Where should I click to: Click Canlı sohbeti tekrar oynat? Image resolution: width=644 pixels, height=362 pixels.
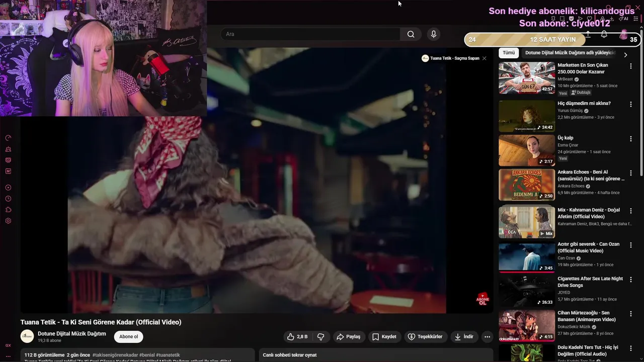coord(290,355)
